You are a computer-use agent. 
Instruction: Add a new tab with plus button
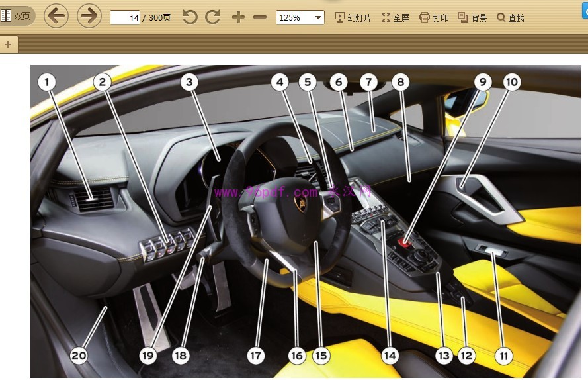tap(8, 44)
